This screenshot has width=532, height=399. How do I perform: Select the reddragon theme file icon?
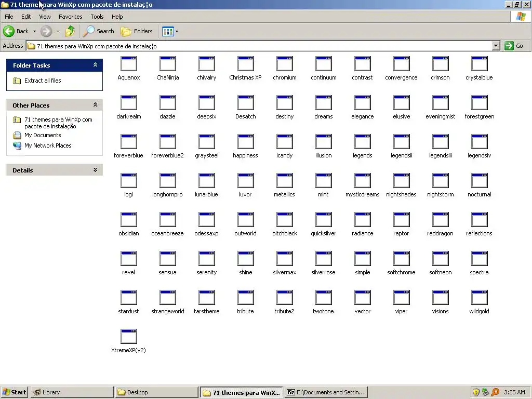(x=441, y=220)
